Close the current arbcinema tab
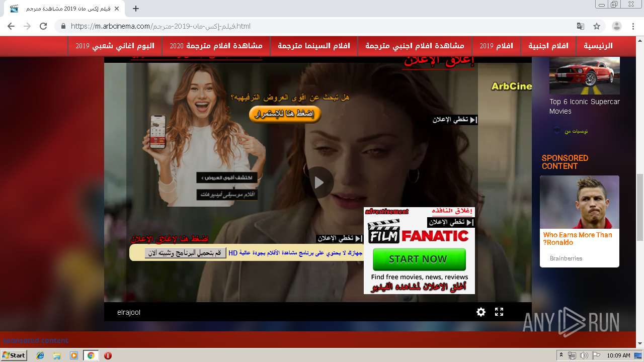Screen dimensions: 644x362 [x=117, y=9]
